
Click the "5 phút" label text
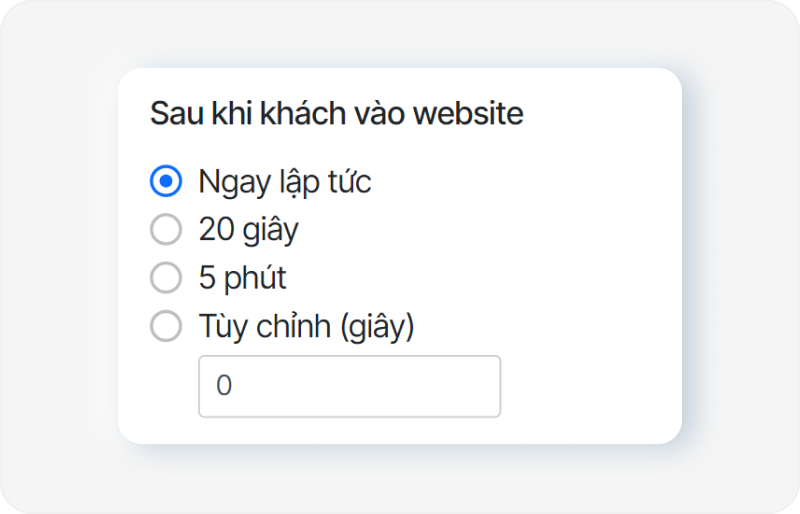coord(242,278)
